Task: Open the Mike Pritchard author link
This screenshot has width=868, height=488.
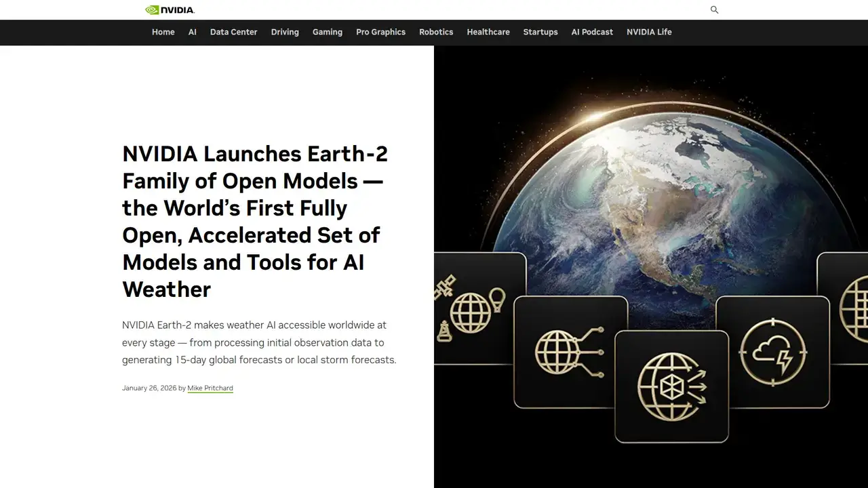Action: [210, 388]
